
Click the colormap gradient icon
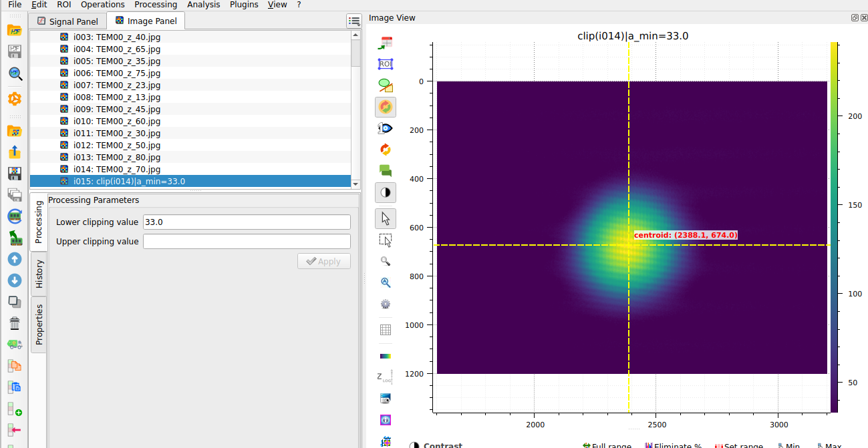(386, 356)
